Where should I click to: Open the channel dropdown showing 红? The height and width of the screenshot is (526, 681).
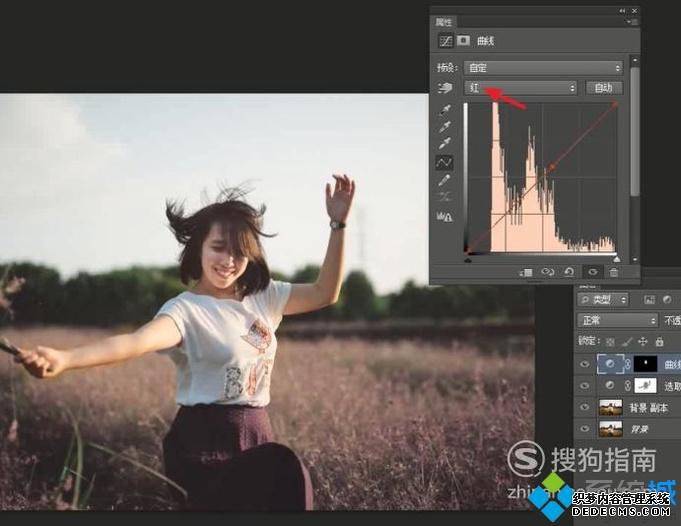[x=521, y=88]
